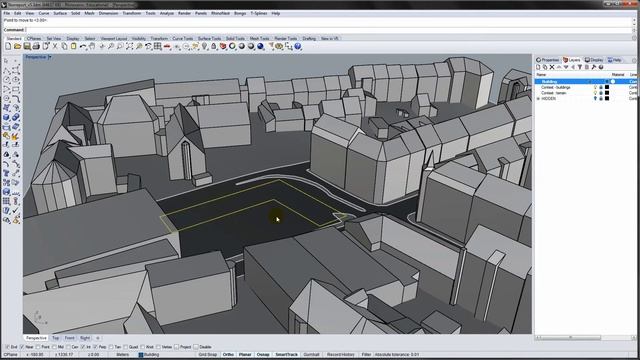This screenshot has height=360, width=640.
Task: Click the four-viewport grid icon
Action: point(158,47)
